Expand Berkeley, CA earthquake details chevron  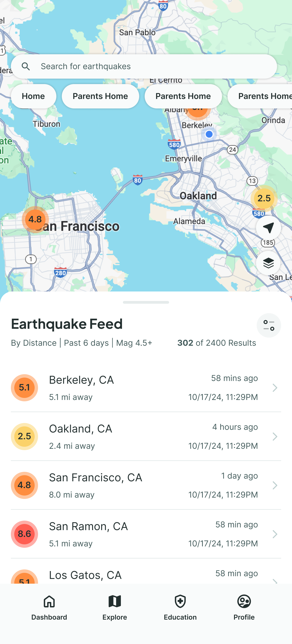[x=275, y=388]
